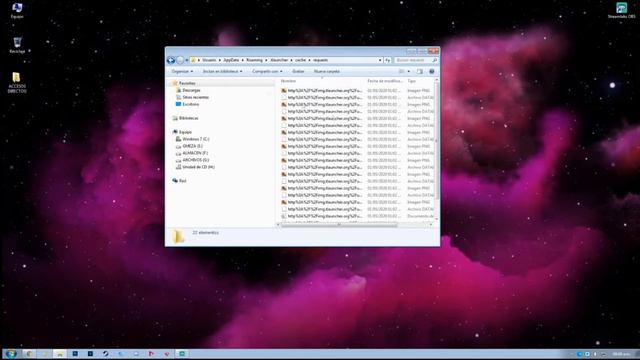Open the Equipo desktop icon
Screen dimensions: 640x360
17,10
